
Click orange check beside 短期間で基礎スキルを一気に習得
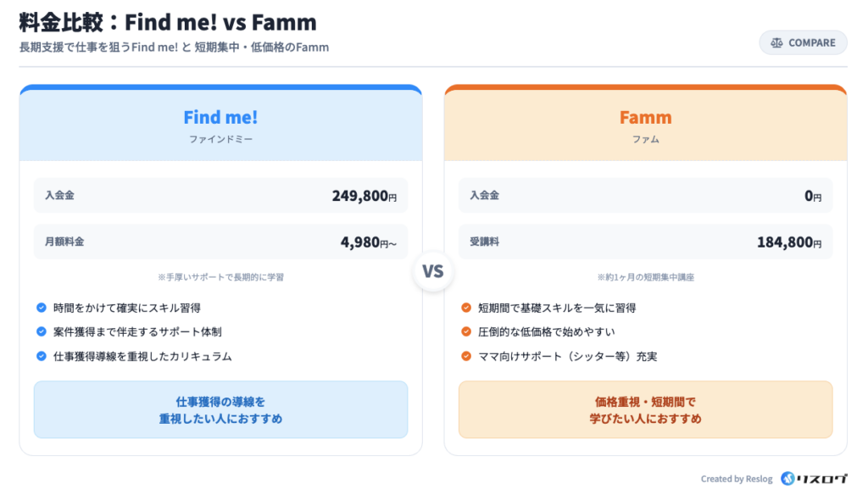[466, 308]
